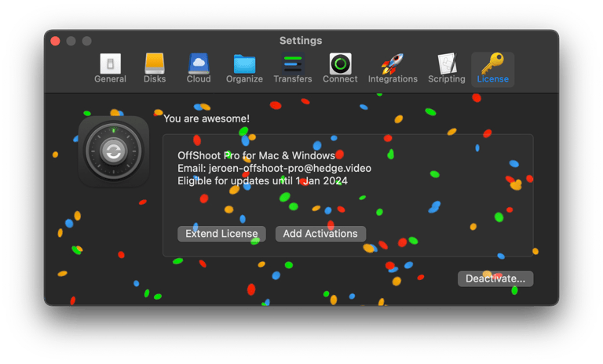Open the Cloud settings icon
The height and width of the screenshot is (364, 603).
pos(199,68)
